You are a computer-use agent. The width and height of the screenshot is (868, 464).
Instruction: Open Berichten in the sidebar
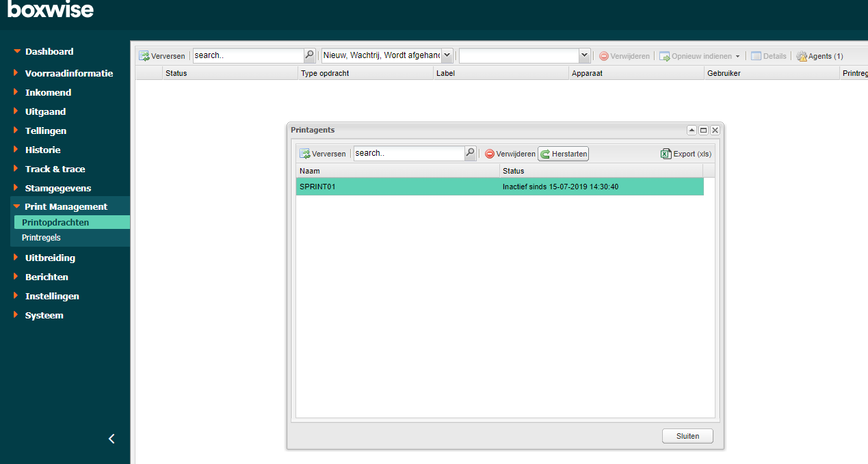point(47,277)
